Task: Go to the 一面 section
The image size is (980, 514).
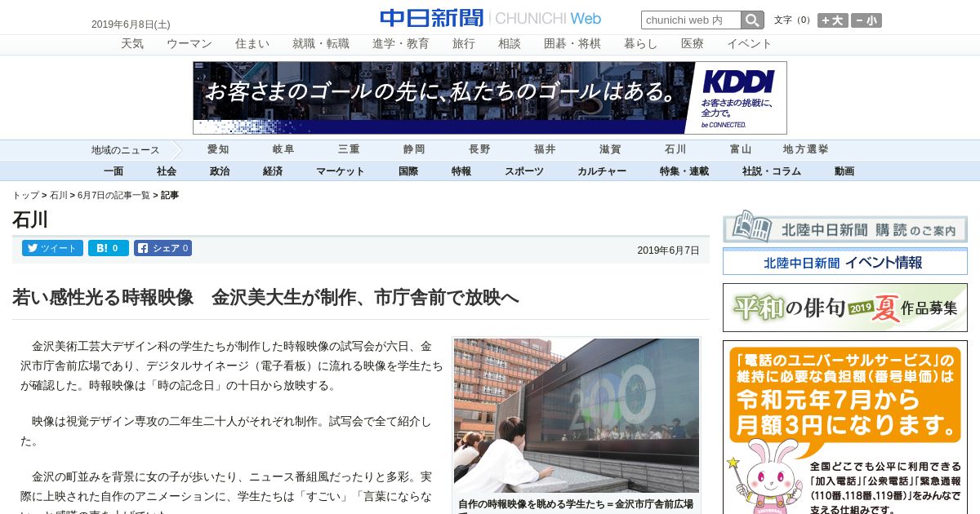Action: (114, 171)
